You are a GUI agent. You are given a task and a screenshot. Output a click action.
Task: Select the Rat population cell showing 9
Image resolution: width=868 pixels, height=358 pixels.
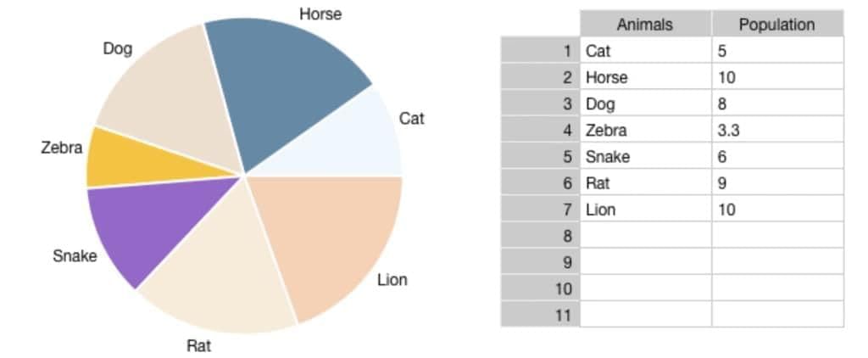click(778, 183)
